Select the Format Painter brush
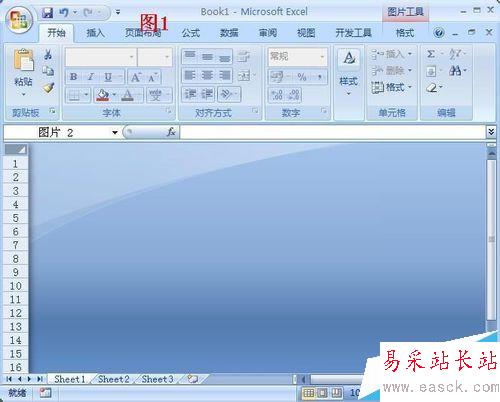500x402 pixels. click(x=48, y=88)
